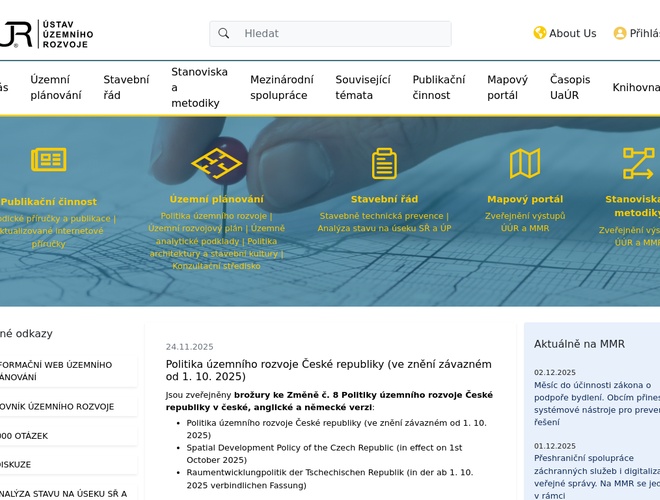The width and height of the screenshot is (660, 500).
Task: Open the About Us link
Action: click(x=572, y=33)
